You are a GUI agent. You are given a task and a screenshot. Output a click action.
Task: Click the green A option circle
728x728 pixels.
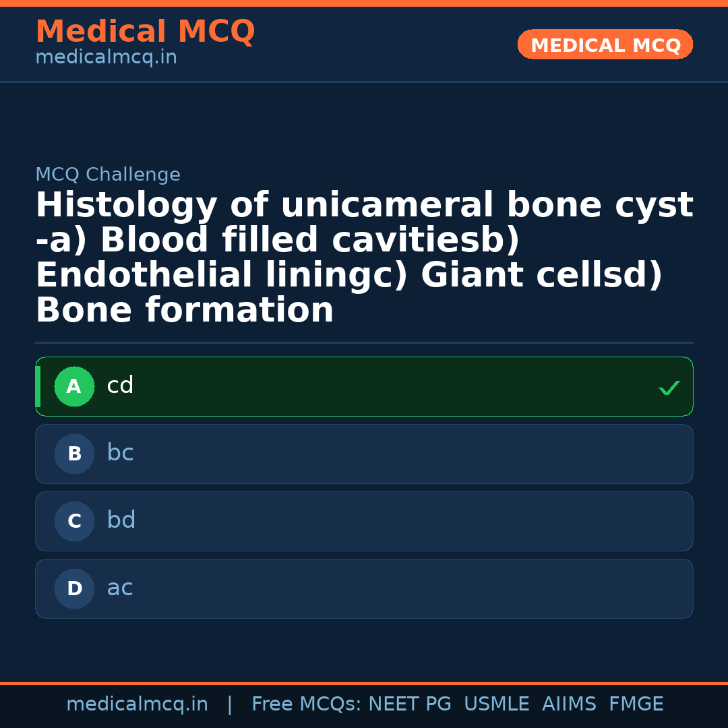pos(74,387)
